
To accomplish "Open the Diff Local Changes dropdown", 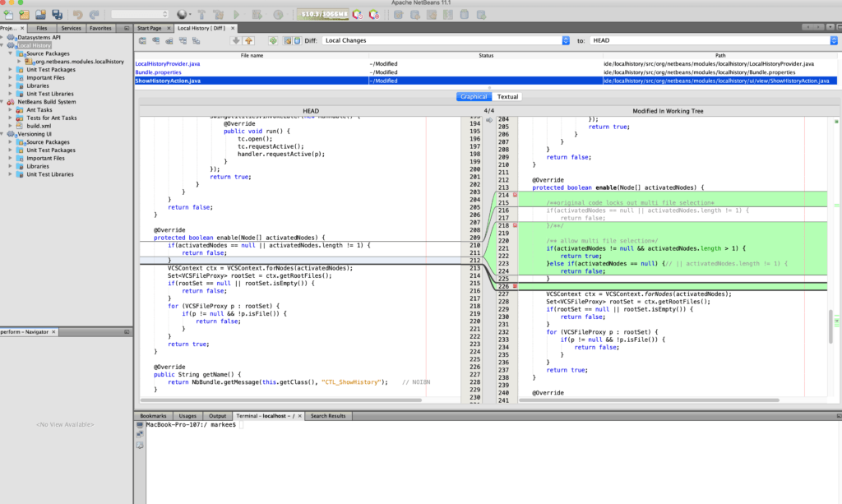I will point(566,39).
